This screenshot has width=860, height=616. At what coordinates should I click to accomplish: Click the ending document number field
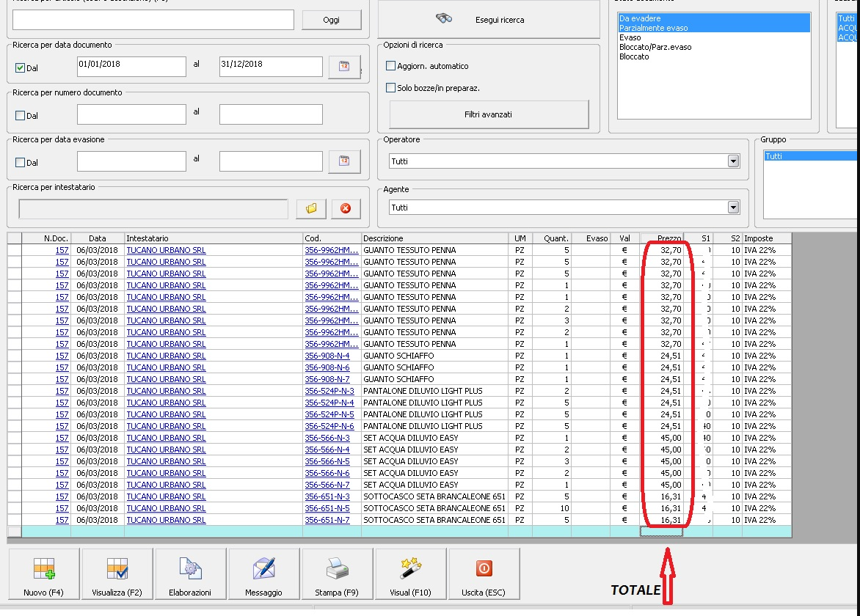271,114
